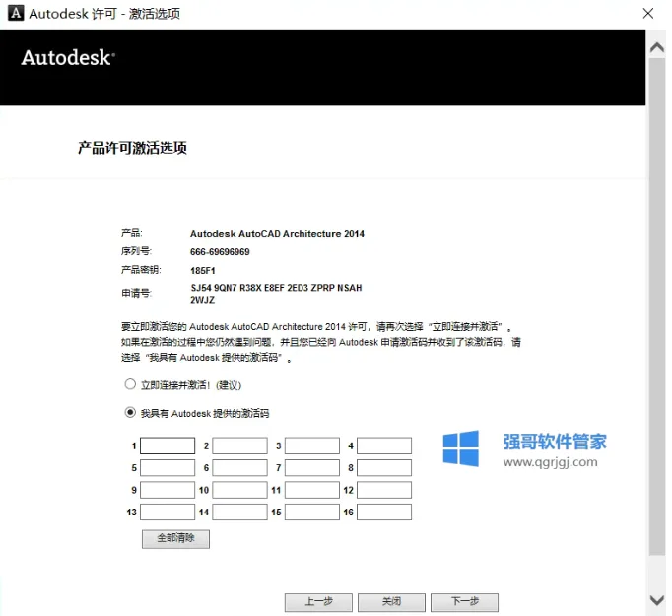Screen dimensions: 672x616
Task: Click the serial number 666-69696969
Action: (220, 252)
